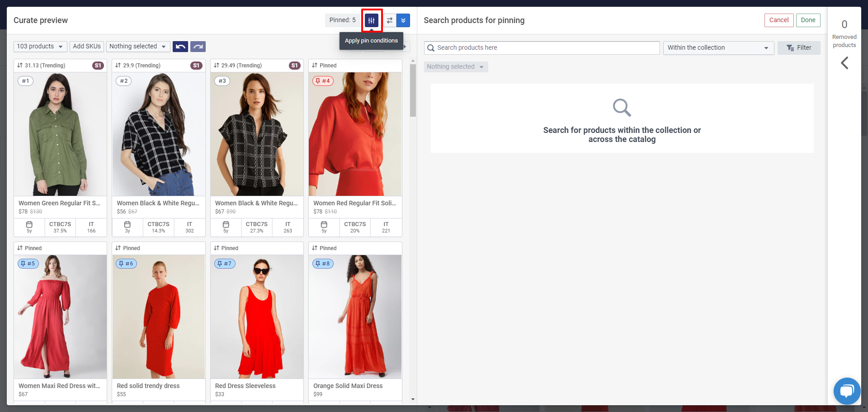Open the disabled Nothing selected dropdown in search panel

(x=456, y=67)
